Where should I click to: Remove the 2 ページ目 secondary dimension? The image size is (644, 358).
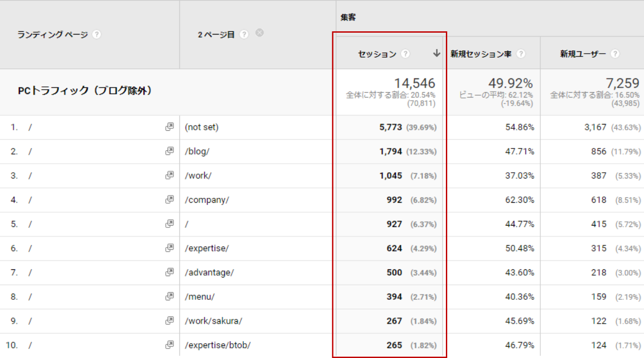259,32
